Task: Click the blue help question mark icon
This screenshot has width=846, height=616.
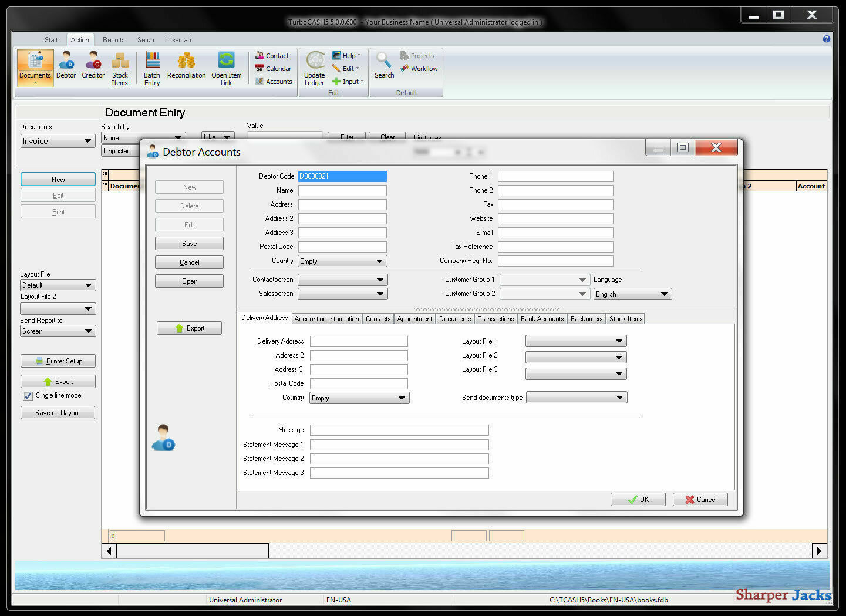Action: pyautogui.click(x=827, y=39)
